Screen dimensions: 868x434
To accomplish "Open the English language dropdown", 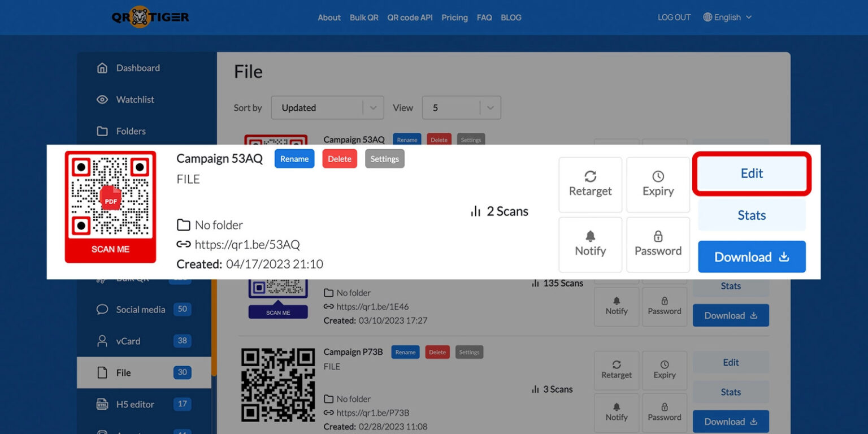I will pyautogui.click(x=727, y=18).
